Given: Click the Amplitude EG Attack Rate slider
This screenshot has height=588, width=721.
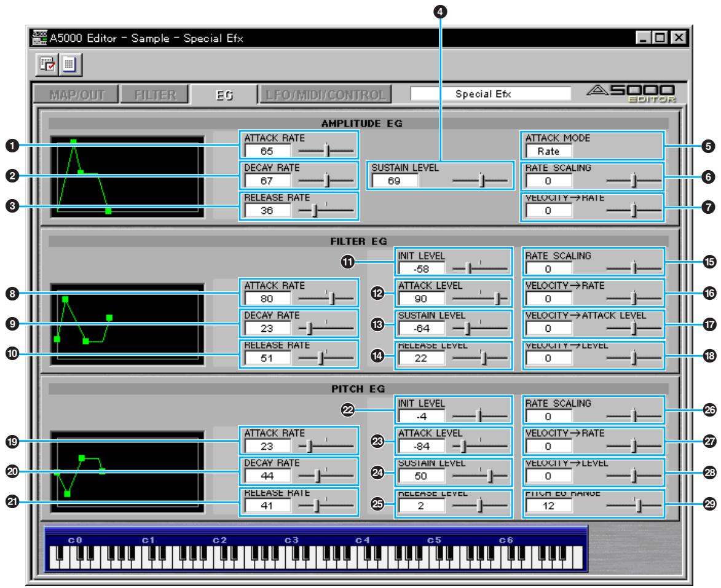Looking at the screenshot, I should pyautogui.click(x=326, y=151).
